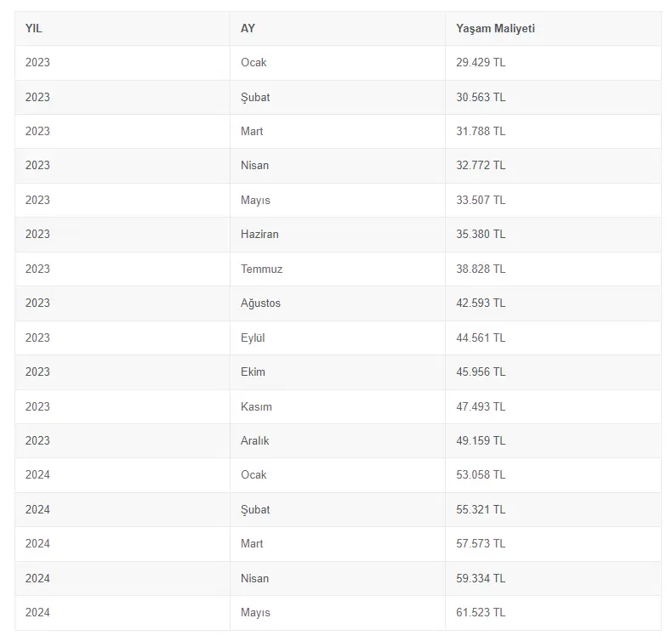This screenshot has width=672, height=641.
Task: Select the 31.788 TL value
Action: point(481,131)
